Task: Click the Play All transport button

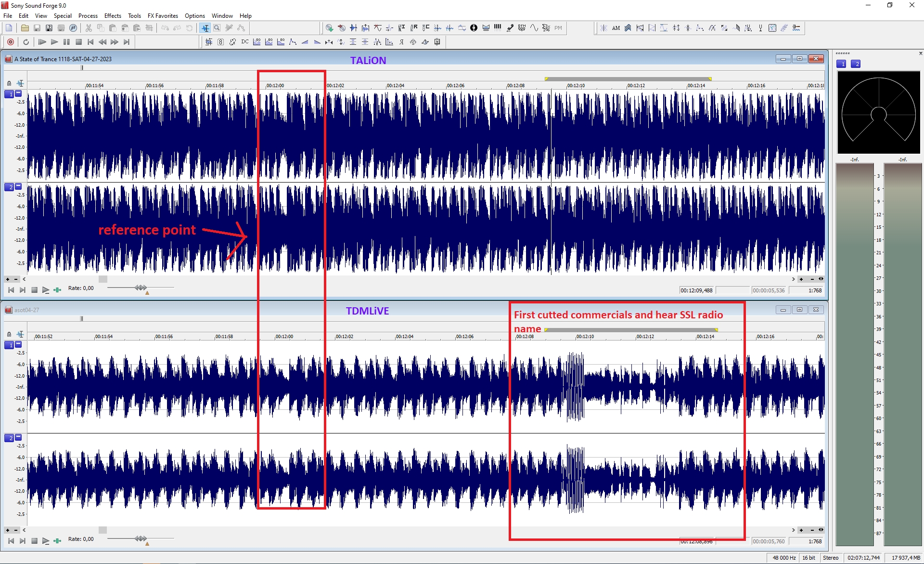Action: [42, 42]
